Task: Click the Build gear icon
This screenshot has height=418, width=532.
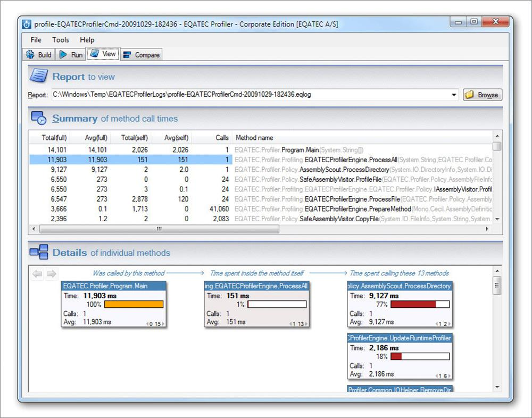Action: [x=30, y=54]
